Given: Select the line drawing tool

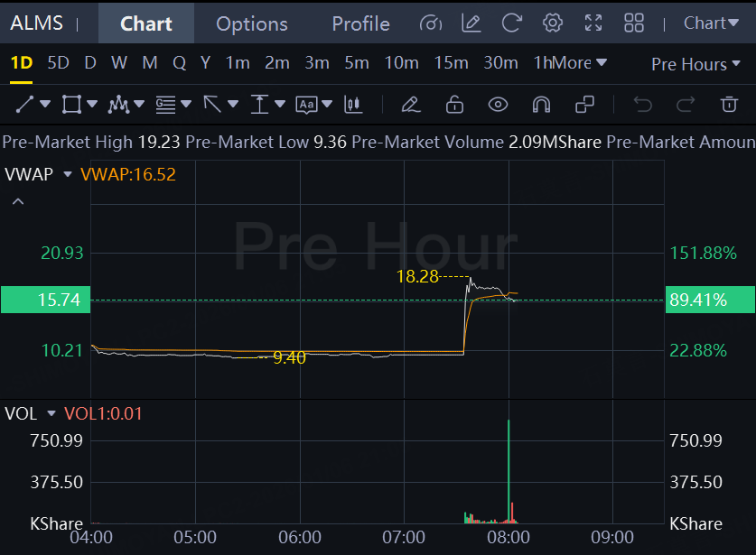Looking at the screenshot, I should [24, 104].
